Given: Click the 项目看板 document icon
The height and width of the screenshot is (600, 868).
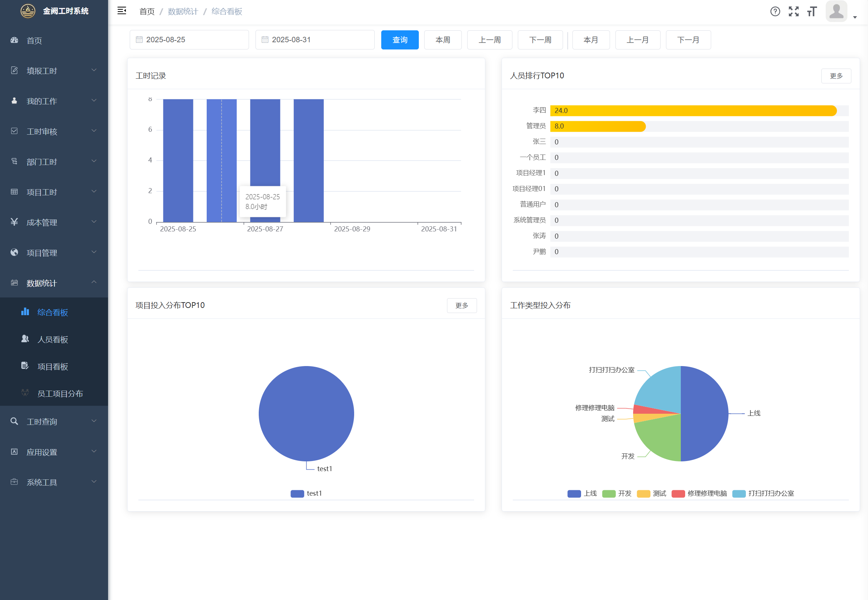Looking at the screenshot, I should [x=25, y=366].
